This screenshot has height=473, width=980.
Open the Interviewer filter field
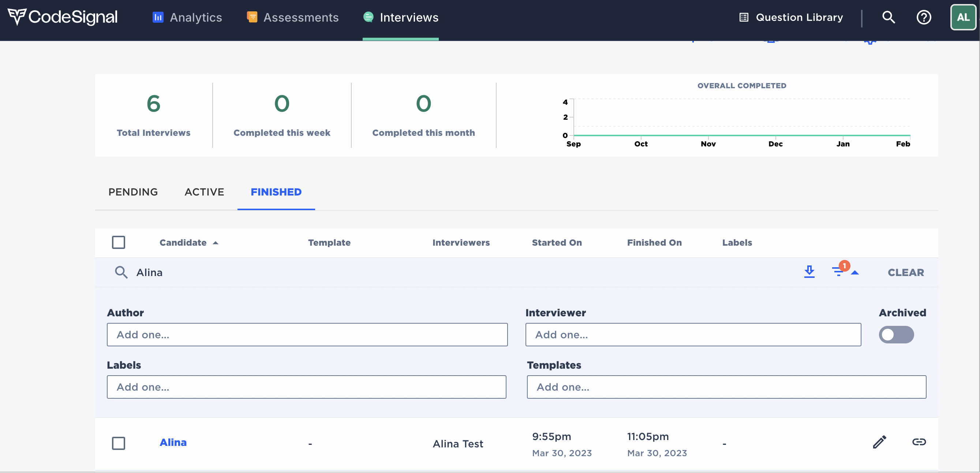click(x=693, y=335)
